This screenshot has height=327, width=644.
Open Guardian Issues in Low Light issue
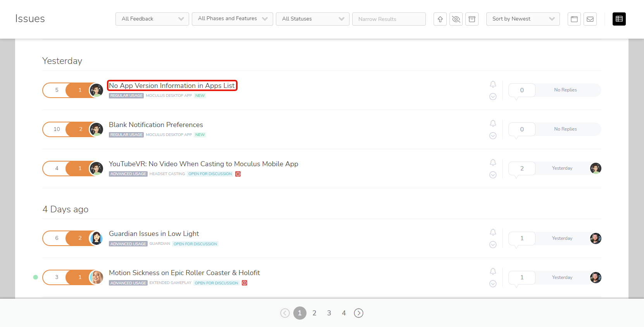coord(154,234)
